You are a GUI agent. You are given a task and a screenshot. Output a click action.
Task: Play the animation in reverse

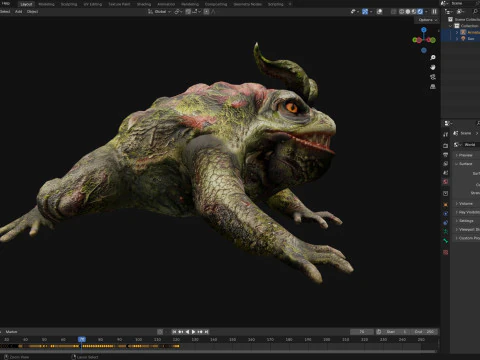click(x=187, y=332)
